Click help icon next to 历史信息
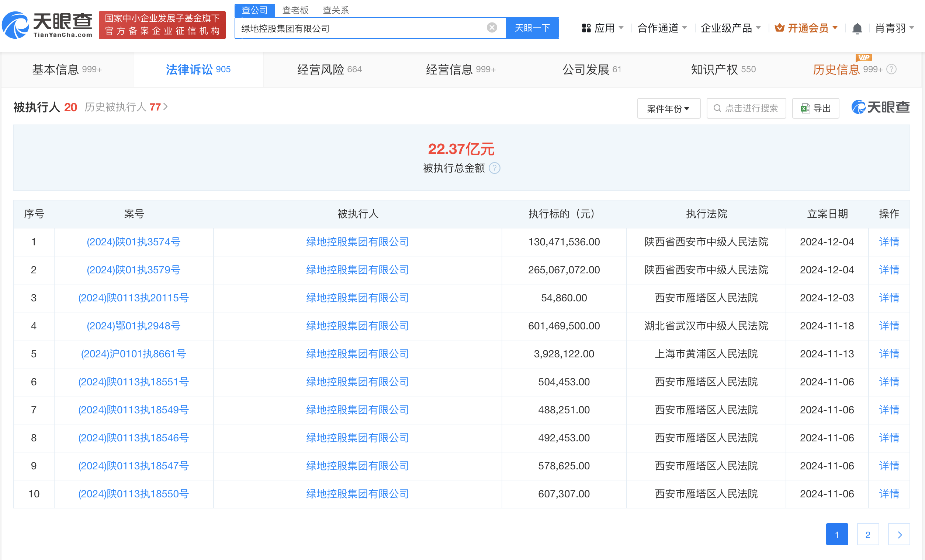The width and height of the screenshot is (925, 560). [891, 69]
